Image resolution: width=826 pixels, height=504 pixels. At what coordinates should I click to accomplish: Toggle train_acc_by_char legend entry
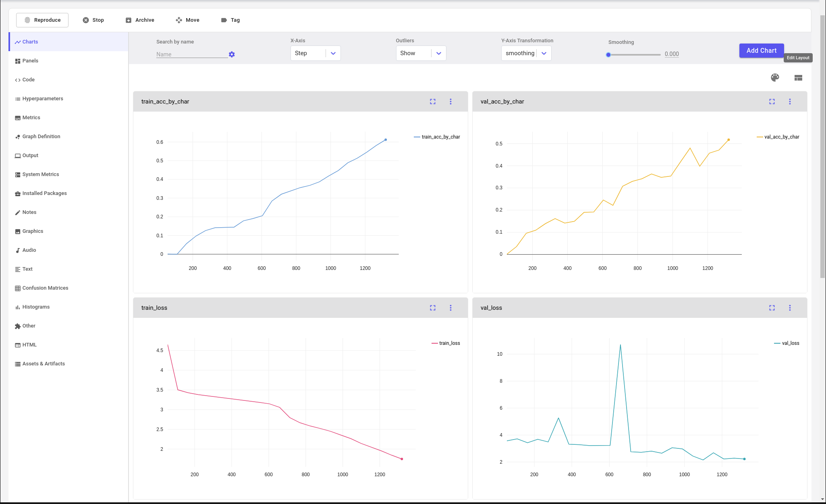[x=437, y=137]
